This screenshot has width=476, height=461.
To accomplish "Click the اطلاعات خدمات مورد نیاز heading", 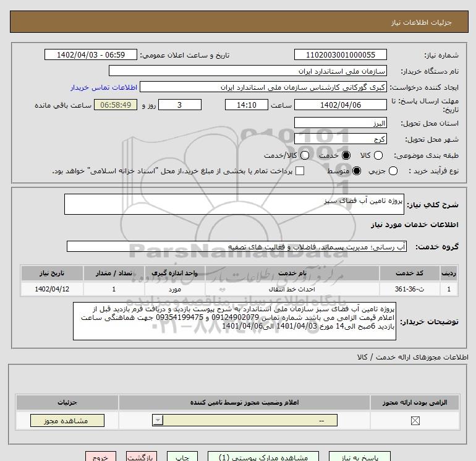I will tap(414, 225).
